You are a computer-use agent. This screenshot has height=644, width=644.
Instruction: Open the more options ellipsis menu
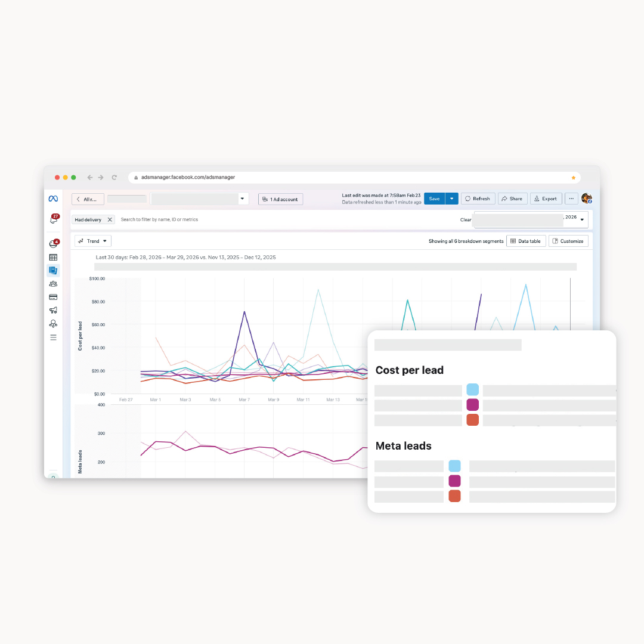pyautogui.click(x=571, y=199)
